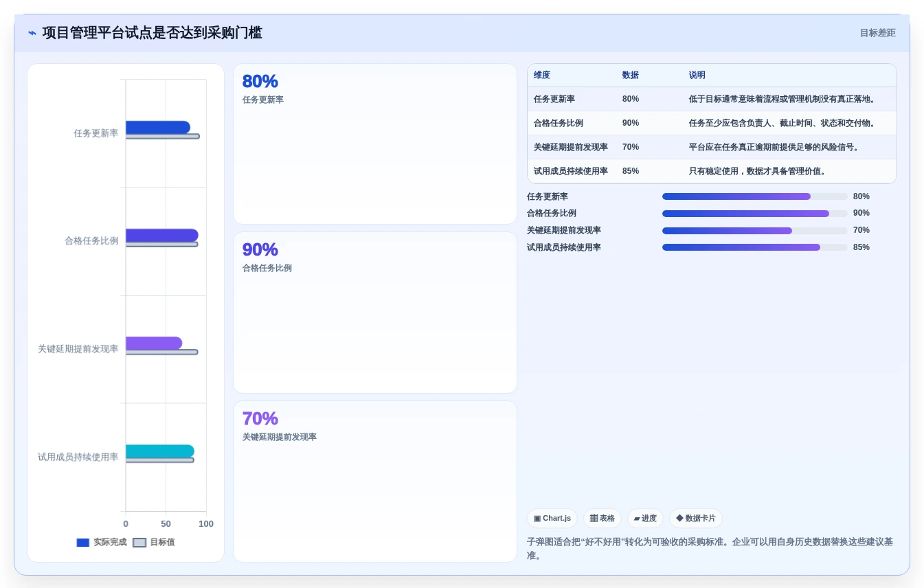Click the 70% value in the table
Image resolution: width=924 pixels, height=588 pixels.
[x=631, y=147]
